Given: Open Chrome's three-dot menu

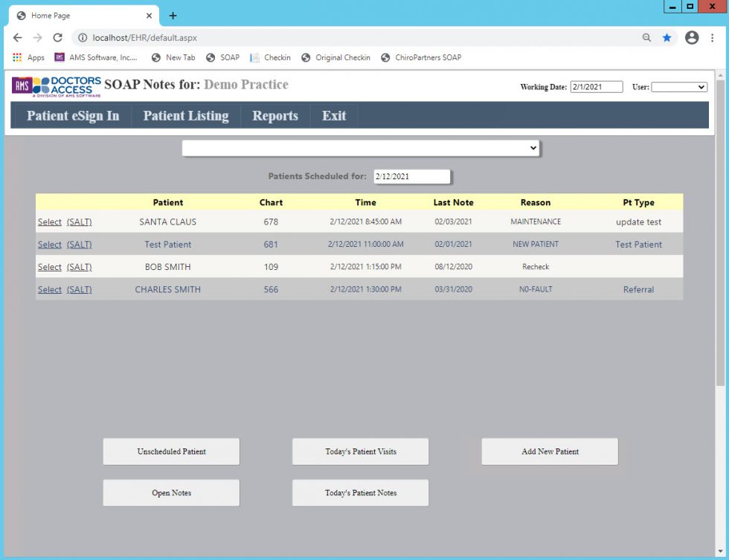Looking at the screenshot, I should pos(713,37).
